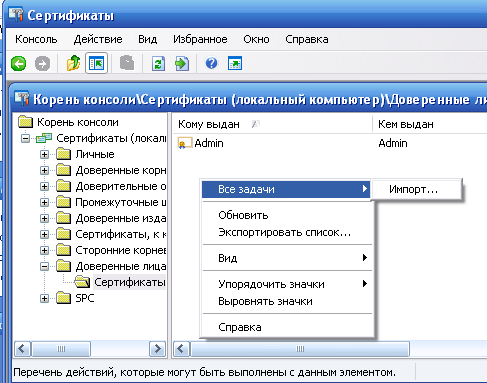Click the action pane toolbar icon
Image resolution: width=487 pixels, height=383 pixels.
point(235,63)
